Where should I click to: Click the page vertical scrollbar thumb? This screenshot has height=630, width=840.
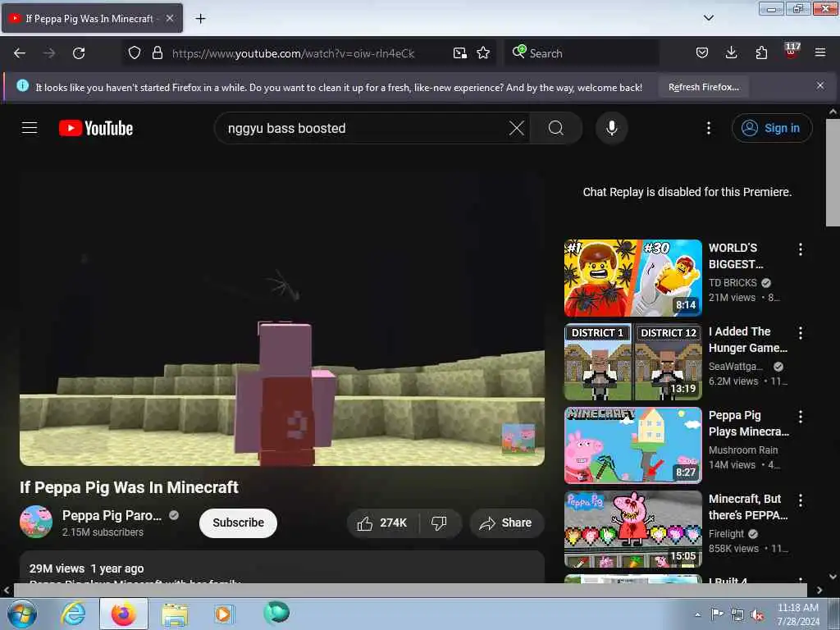point(833,172)
